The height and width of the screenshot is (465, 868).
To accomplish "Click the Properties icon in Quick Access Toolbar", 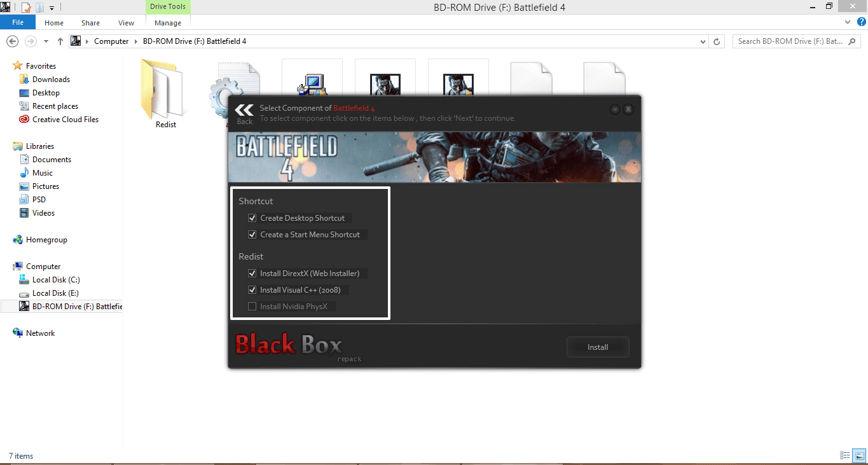I will coord(26,8).
